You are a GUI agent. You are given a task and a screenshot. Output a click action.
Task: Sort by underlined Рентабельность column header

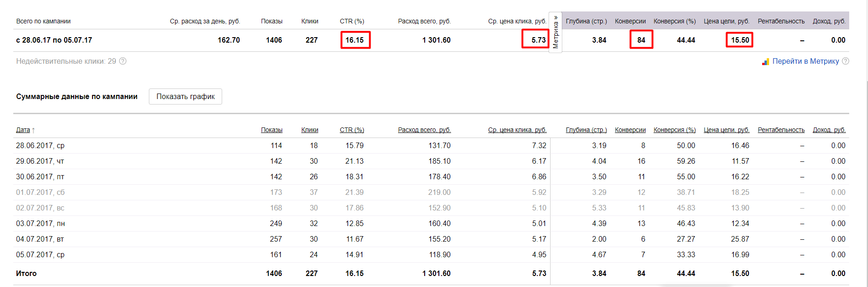[781, 130]
